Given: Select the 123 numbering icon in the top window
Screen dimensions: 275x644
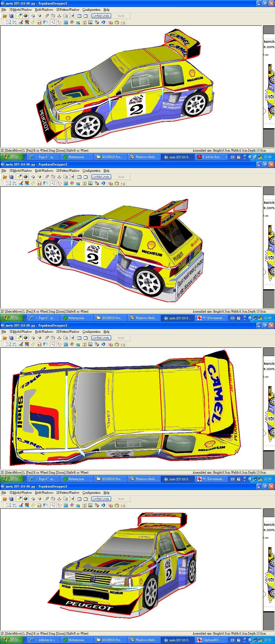Looking at the screenshot, I should click(x=27, y=22).
